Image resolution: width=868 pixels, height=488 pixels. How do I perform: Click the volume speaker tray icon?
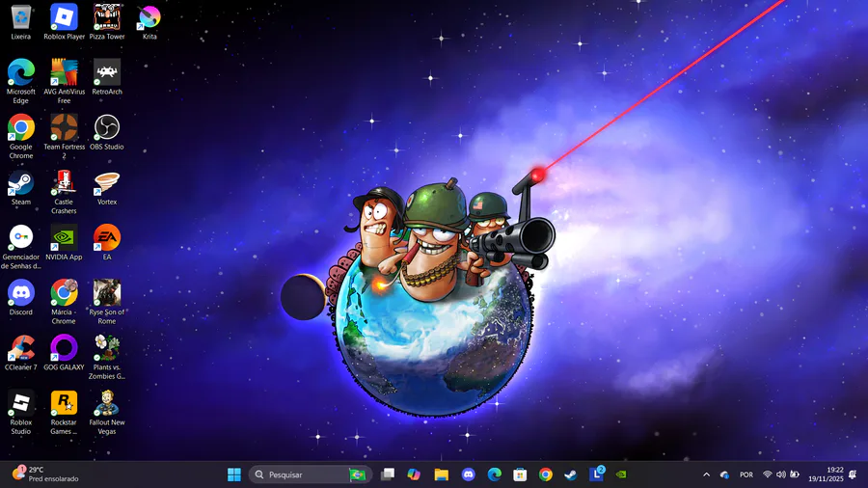(x=781, y=474)
